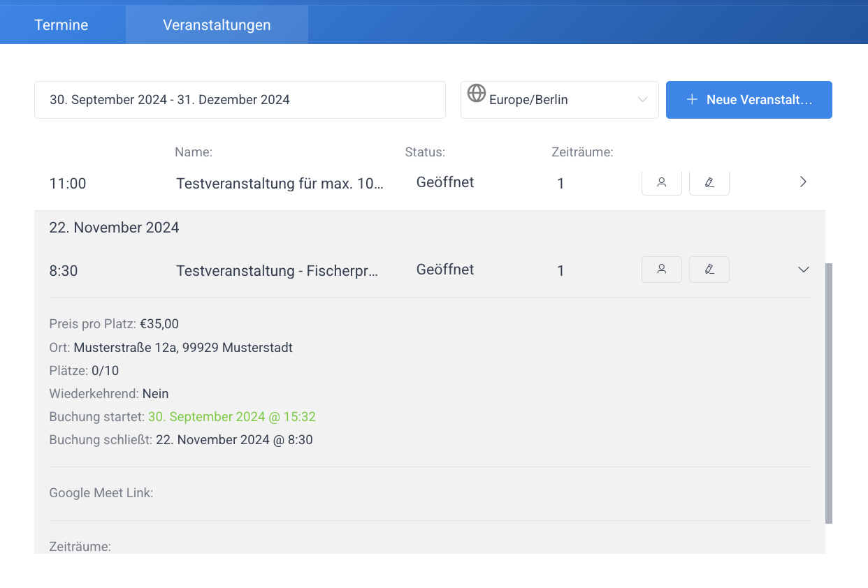Screen dimensions: 868x588
Task: Open the date range field for 30. September 2024
Action: pyautogui.click(x=240, y=100)
